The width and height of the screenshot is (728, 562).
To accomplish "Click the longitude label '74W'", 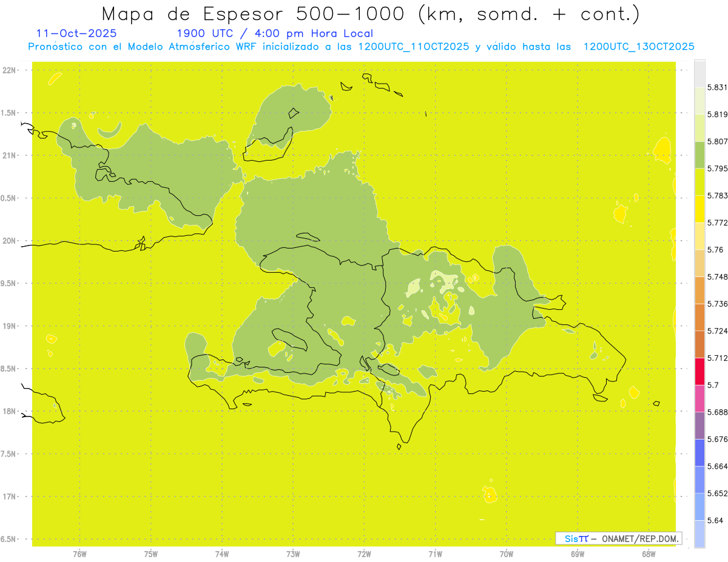I will point(222,554).
